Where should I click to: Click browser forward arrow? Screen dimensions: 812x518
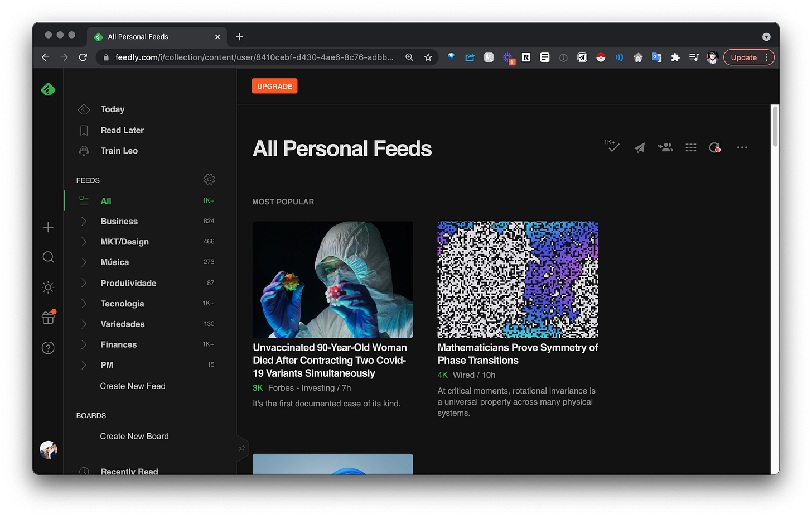64,57
